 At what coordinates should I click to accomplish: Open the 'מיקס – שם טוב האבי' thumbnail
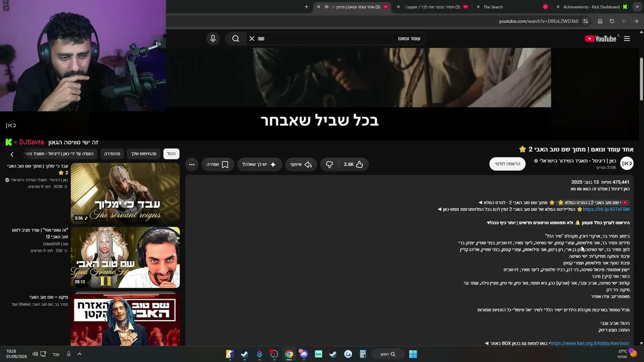point(125,320)
